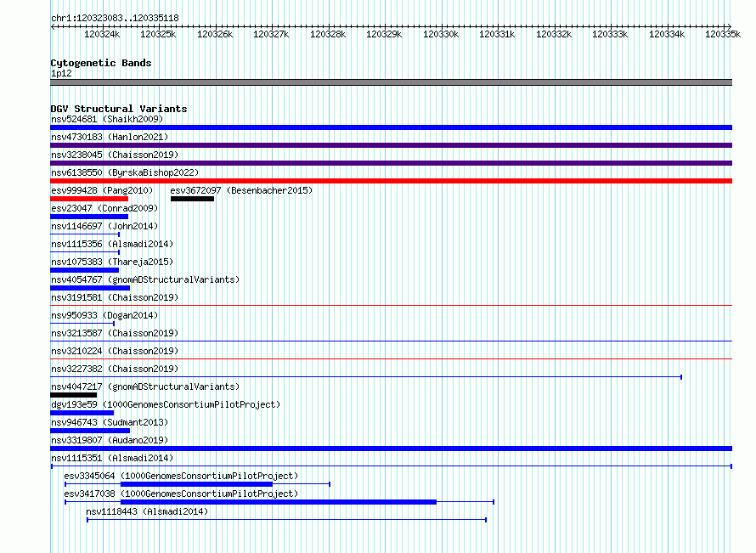756x553 pixels.
Task: Click the nsv3191581 (Chaisson2019) label
Action: point(115,297)
